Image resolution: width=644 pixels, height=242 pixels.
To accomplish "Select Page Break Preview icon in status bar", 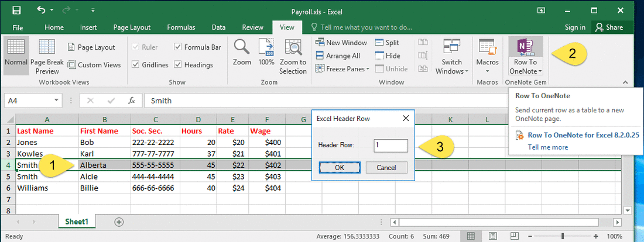I will coord(514,236).
